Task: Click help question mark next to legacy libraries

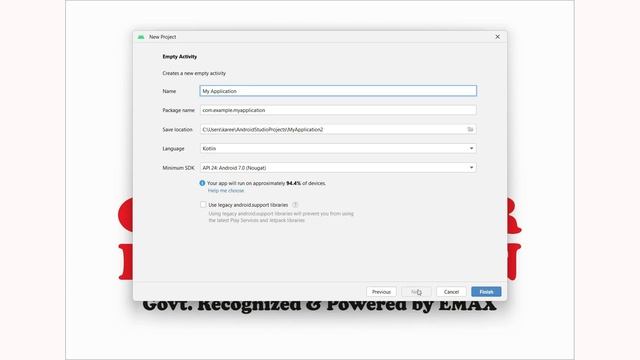Action: (295, 205)
